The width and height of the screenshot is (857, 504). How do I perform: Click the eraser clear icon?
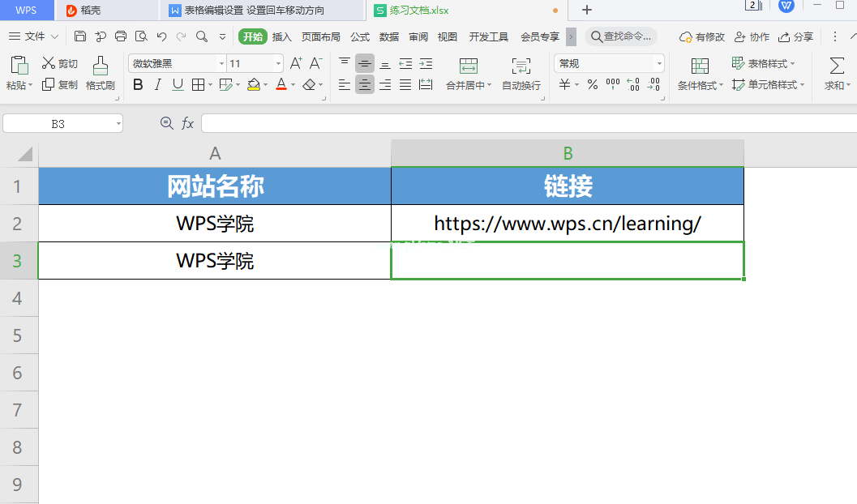pyautogui.click(x=309, y=84)
